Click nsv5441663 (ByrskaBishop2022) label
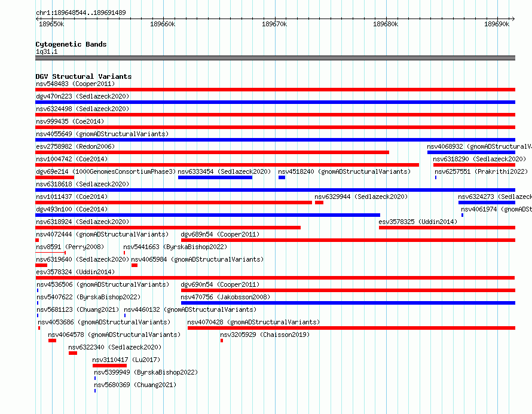This screenshot has height=414, width=532. coord(175,247)
